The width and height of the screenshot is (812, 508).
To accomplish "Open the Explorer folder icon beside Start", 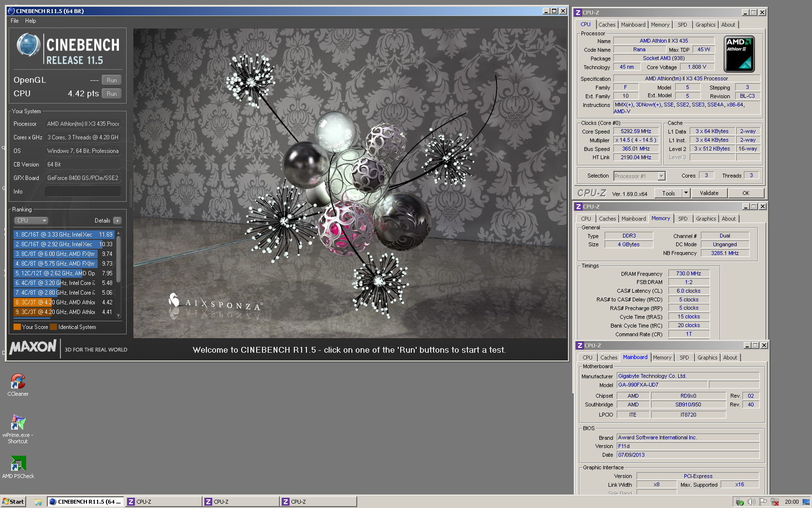I will [x=38, y=502].
